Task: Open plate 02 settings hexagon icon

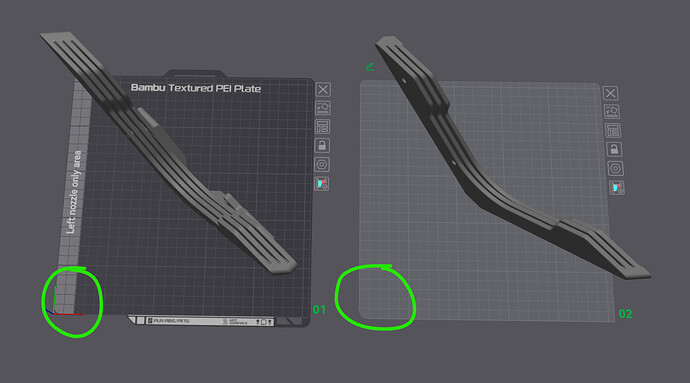Action: click(615, 169)
